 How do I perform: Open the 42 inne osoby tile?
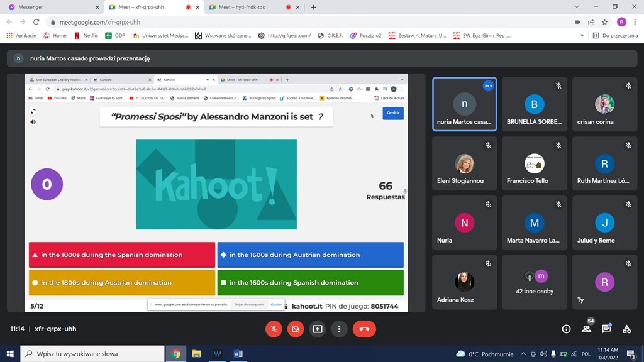[x=535, y=282]
